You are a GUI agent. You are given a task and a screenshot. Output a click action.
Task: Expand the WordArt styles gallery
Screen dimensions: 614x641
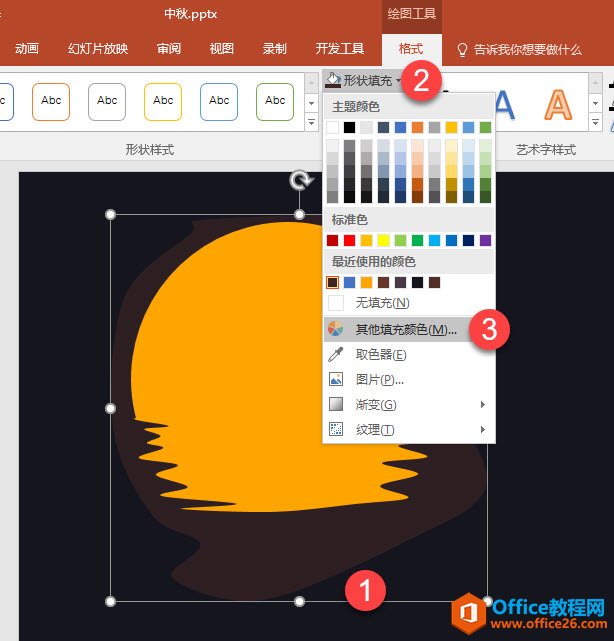(596, 122)
